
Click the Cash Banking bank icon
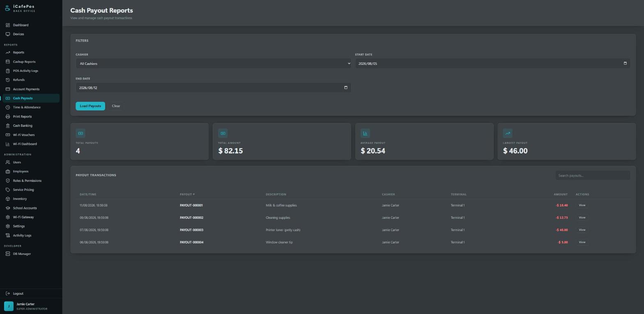[8, 126]
